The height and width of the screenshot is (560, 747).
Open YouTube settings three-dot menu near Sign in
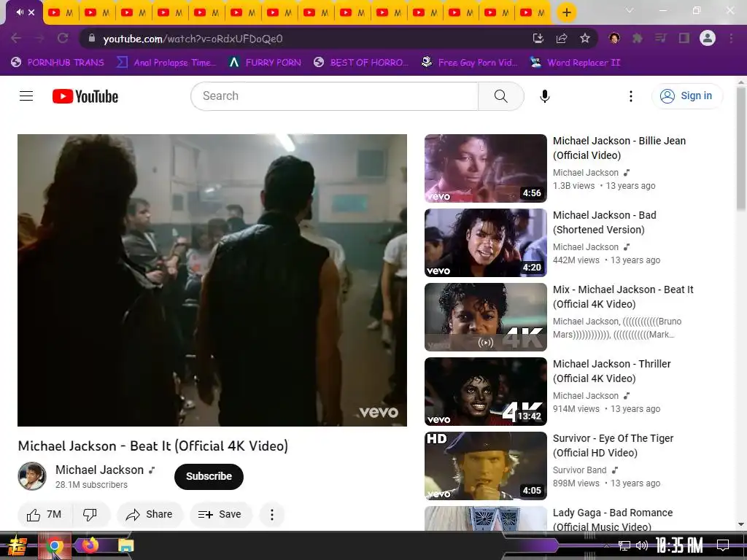pyautogui.click(x=631, y=96)
